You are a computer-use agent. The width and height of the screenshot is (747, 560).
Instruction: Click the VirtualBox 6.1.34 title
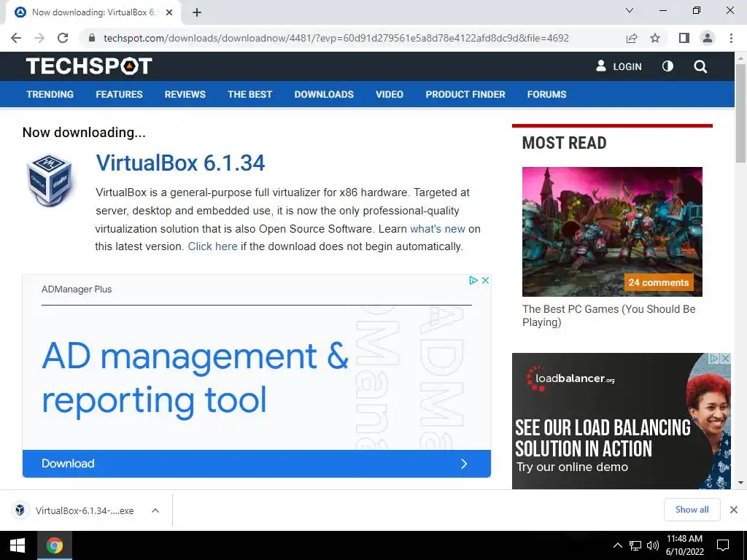pyautogui.click(x=180, y=163)
